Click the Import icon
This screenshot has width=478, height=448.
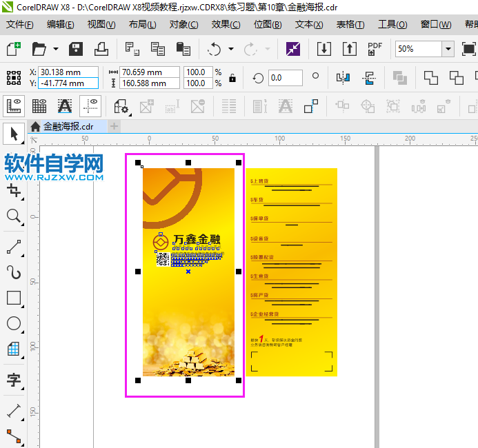click(x=323, y=50)
